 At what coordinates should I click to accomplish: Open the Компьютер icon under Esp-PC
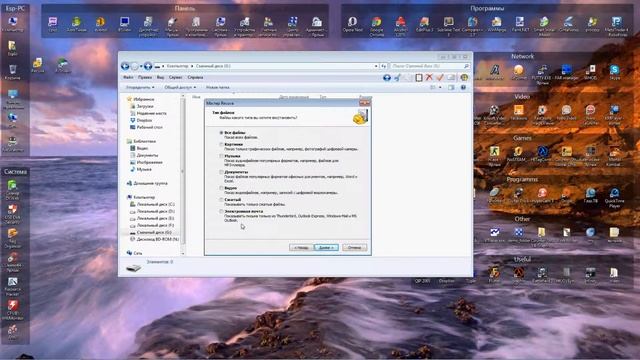tap(13, 24)
